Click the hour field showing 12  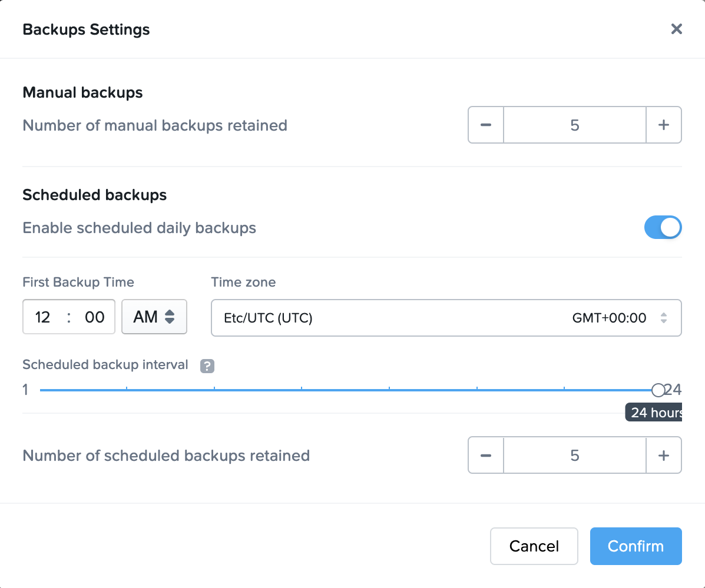(42, 317)
